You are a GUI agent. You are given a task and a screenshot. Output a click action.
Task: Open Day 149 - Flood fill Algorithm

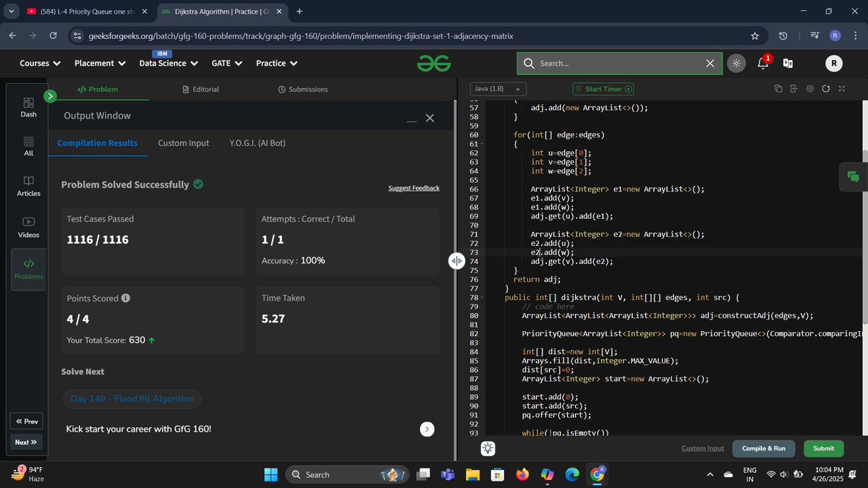point(132,398)
